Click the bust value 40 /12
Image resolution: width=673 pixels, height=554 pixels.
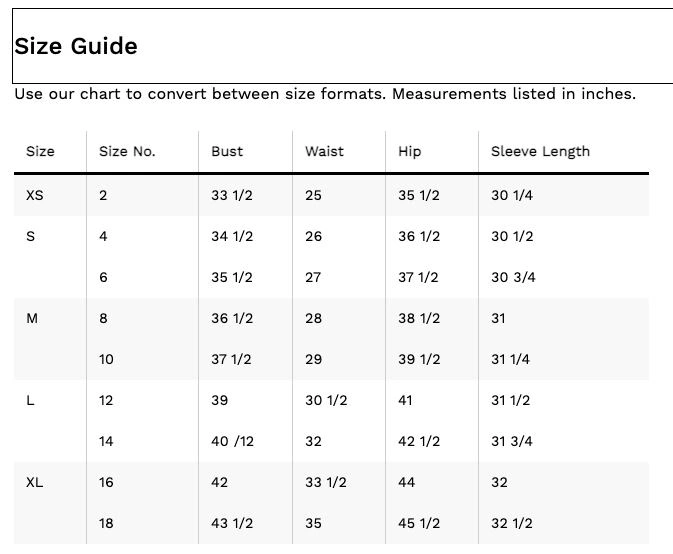coord(232,442)
